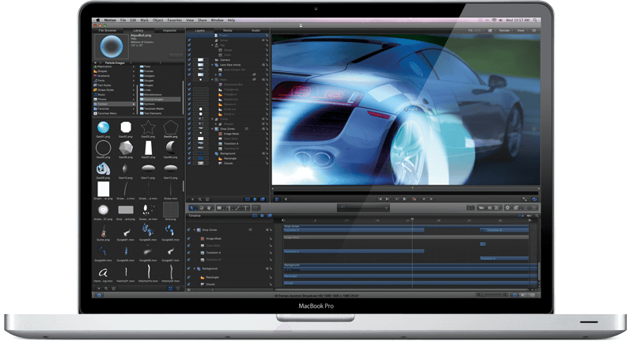Switch to the File Browser tab
Image resolution: width=633 pixels, height=364 pixels.
(x=108, y=31)
